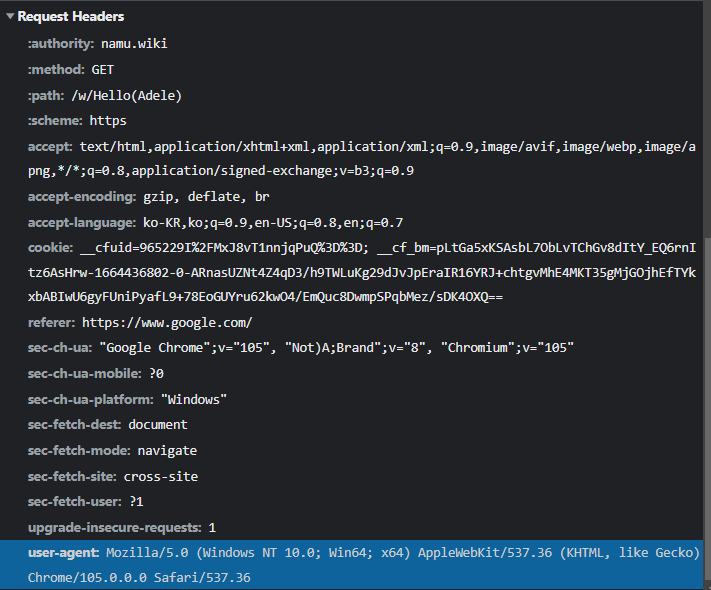Select the upgrade-insecure-requests value 1
This screenshot has width=711, height=590.
click(212, 528)
